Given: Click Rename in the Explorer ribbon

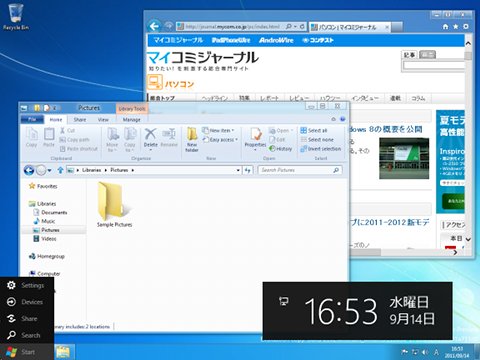Looking at the screenshot, I should [x=169, y=138].
